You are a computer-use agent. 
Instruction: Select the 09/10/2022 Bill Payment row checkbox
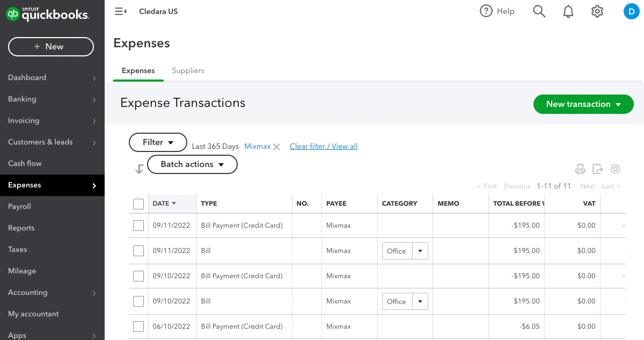(138, 276)
